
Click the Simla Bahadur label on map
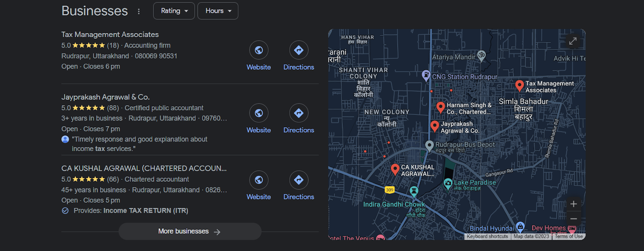pyautogui.click(x=523, y=109)
